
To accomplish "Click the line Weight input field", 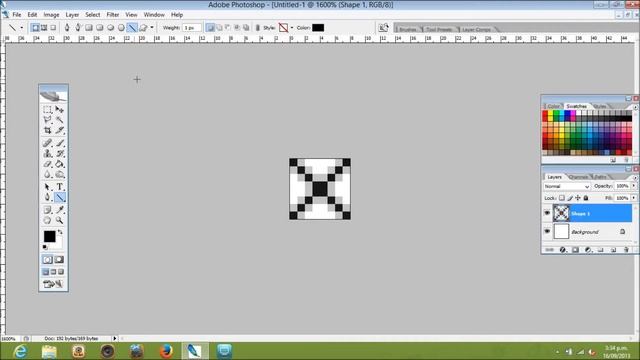I will coord(192,28).
